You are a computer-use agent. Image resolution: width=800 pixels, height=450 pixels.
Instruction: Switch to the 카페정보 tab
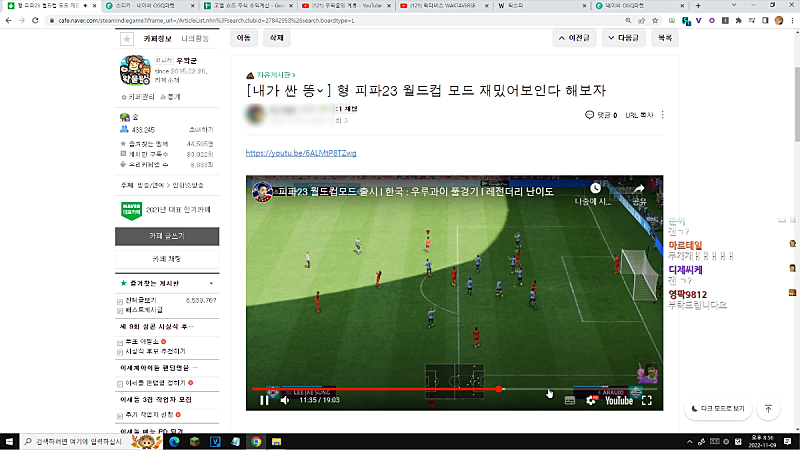(x=157, y=39)
